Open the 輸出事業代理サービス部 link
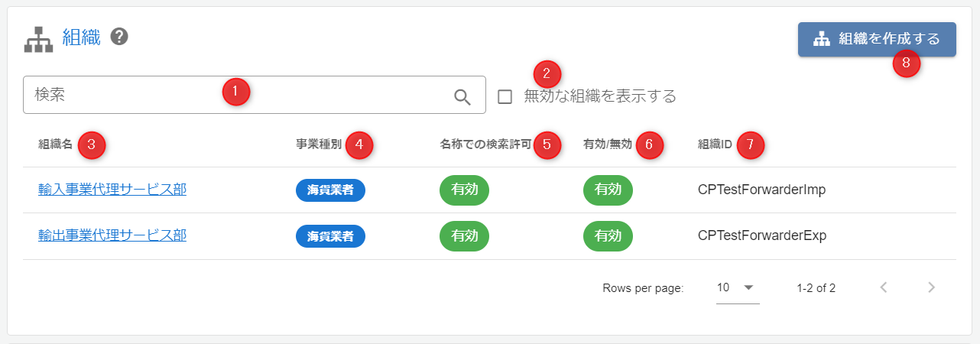Image resolution: width=980 pixels, height=344 pixels. (112, 235)
